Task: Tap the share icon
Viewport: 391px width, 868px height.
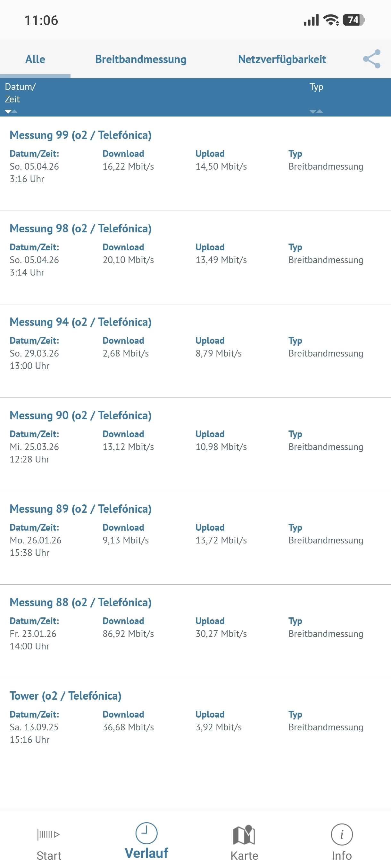Action: 371,59
